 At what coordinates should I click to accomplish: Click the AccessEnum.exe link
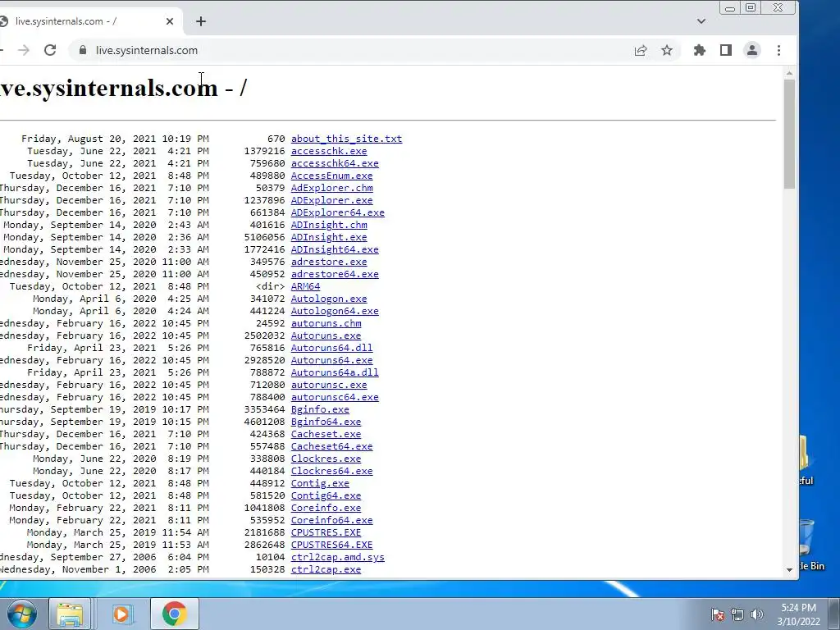(x=331, y=176)
